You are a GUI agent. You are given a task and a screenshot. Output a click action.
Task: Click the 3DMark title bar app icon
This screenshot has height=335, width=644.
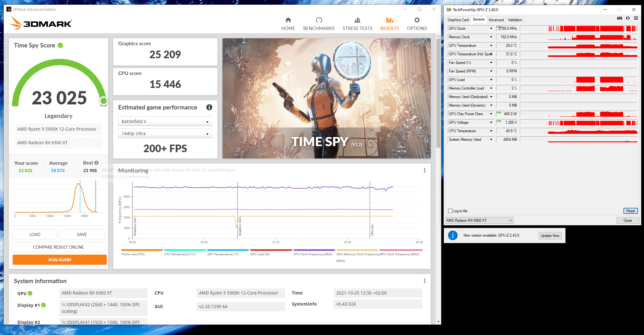pos(9,9)
